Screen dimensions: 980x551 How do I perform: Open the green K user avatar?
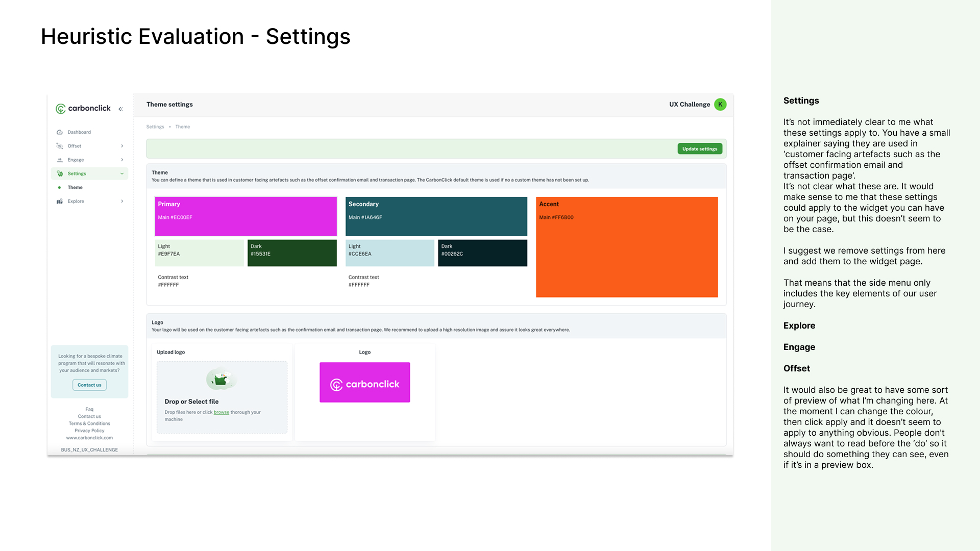pos(720,104)
